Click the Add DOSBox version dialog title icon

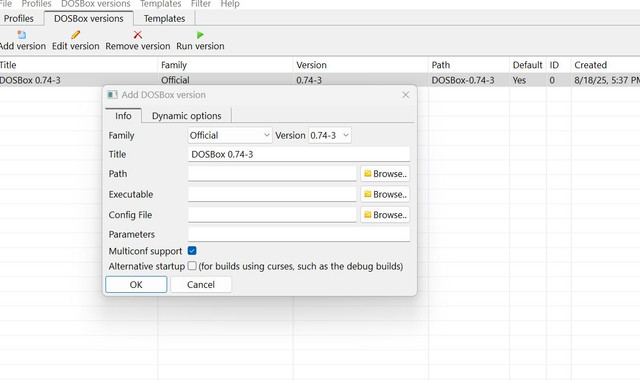pos(112,95)
